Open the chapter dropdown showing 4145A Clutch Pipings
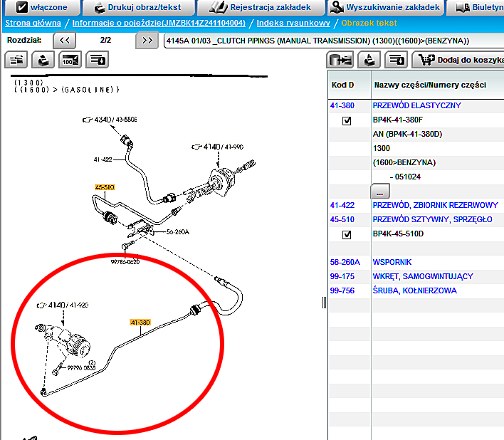Viewport: 504px width, 440px height. pyautogui.click(x=333, y=41)
